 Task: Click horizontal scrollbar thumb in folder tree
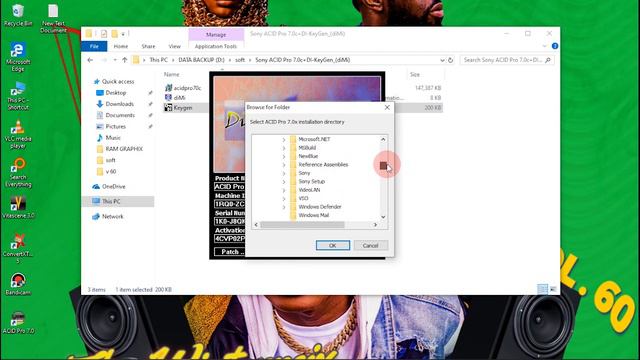(302, 224)
